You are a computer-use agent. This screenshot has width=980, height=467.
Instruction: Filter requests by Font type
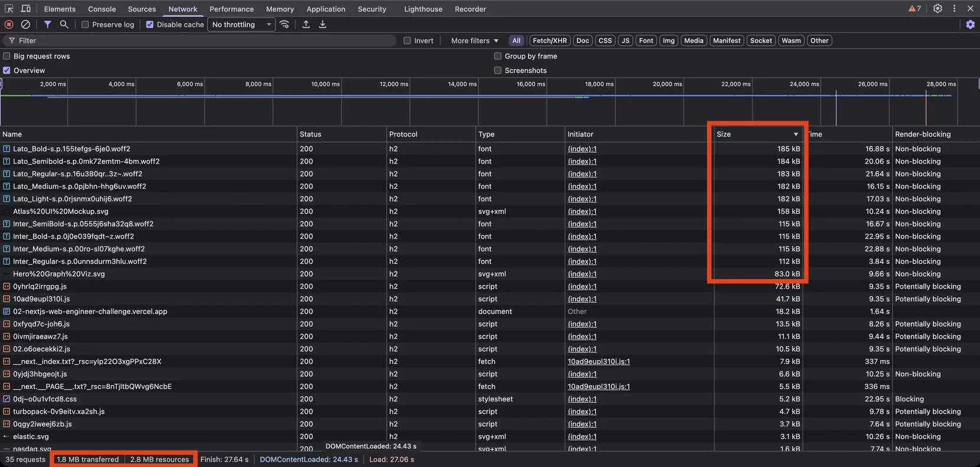646,41
